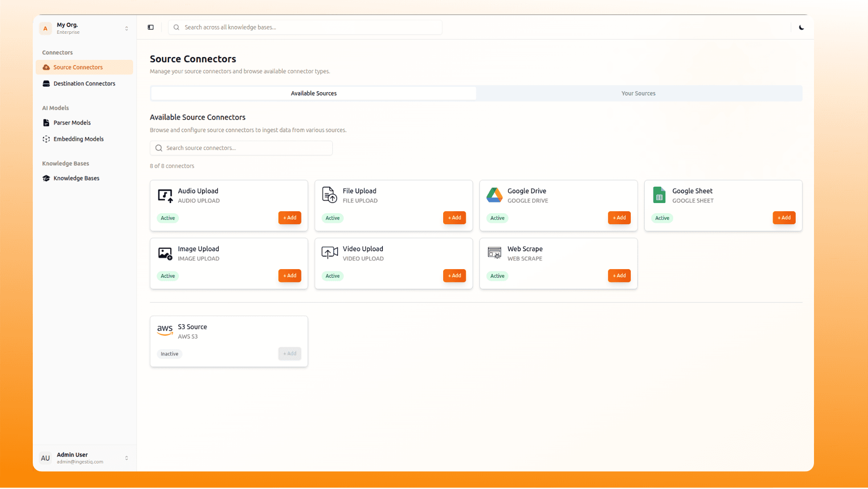Toggle dark mode with moon icon
The height and width of the screenshot is (489, 868).
[x=801, y=27]
